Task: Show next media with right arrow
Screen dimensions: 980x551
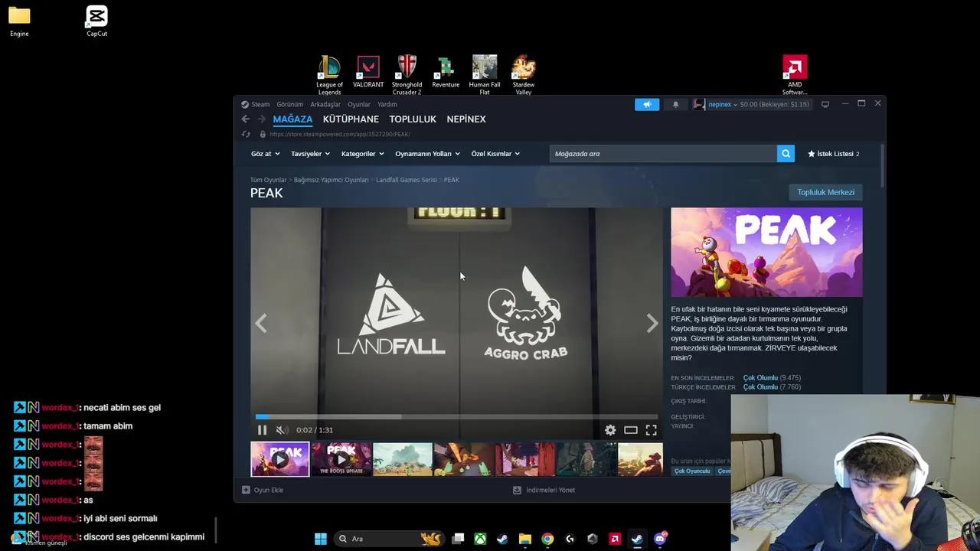Action: pyautogui.click(x=652, y=324)
